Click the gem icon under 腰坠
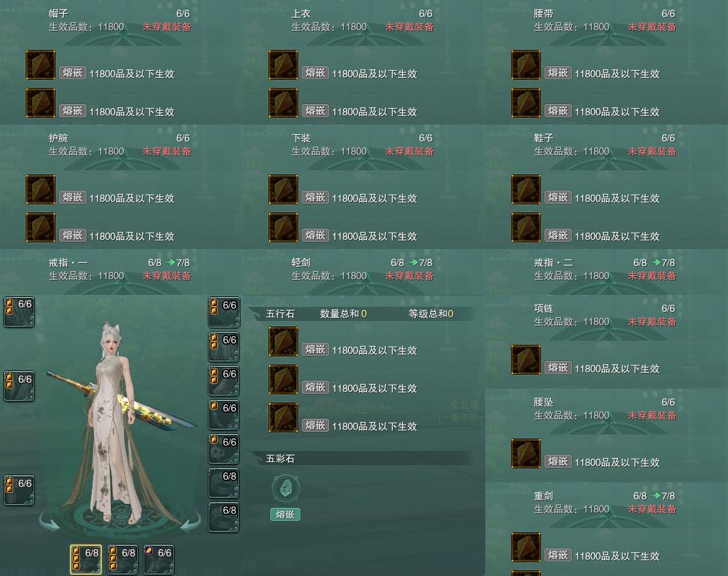 coord(526,453)
